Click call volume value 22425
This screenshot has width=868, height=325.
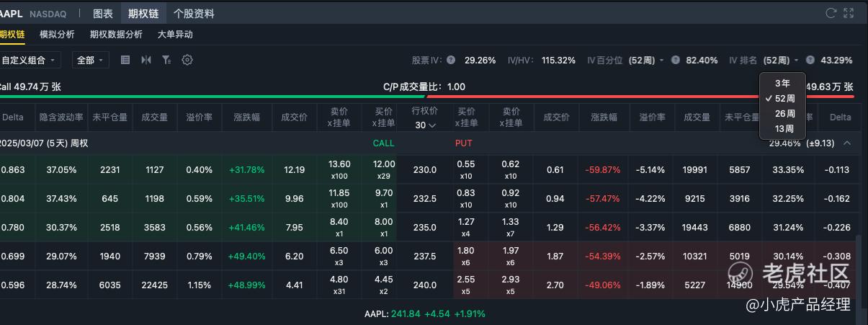click(155, 285)
